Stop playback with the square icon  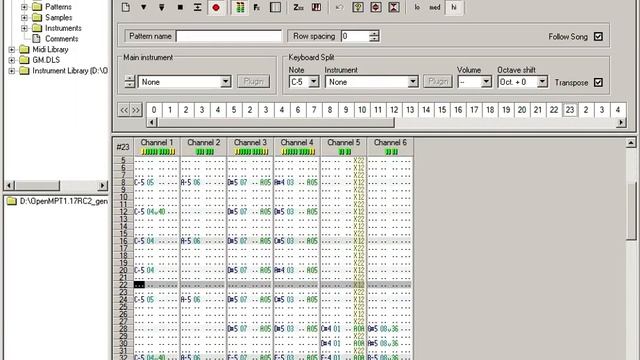[x=180, y=7]
